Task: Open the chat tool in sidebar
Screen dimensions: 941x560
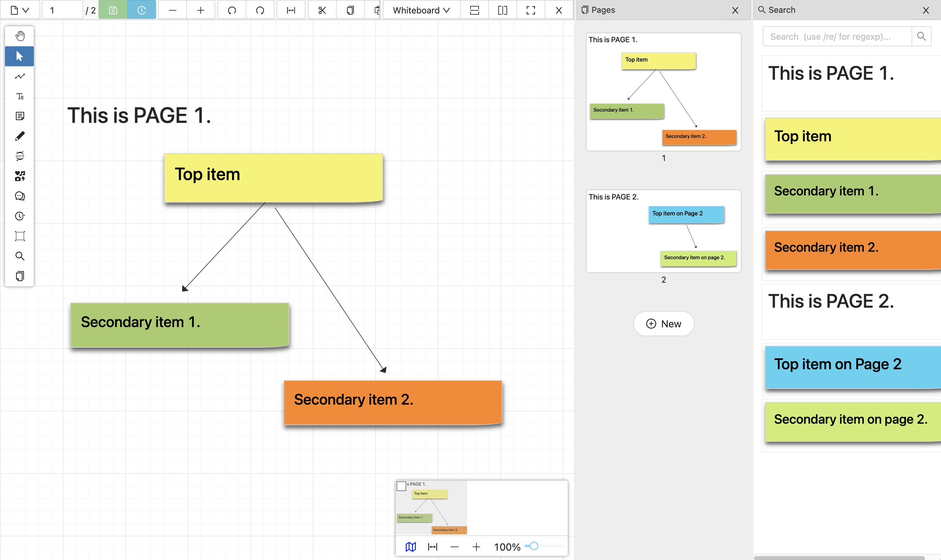Action: [20, 196]
